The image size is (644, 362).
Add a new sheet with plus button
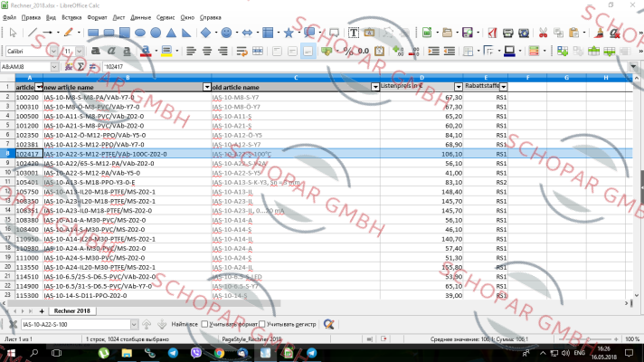click(42, 311)
